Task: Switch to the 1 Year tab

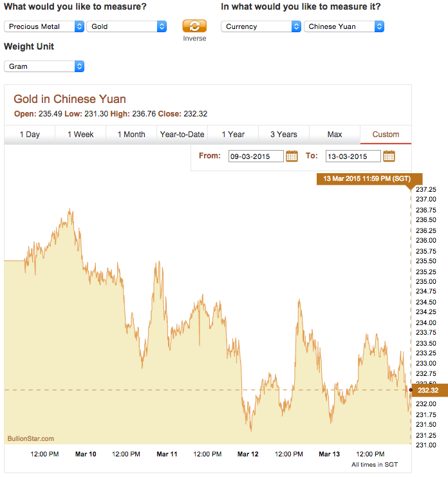Action: click(233, 135)
